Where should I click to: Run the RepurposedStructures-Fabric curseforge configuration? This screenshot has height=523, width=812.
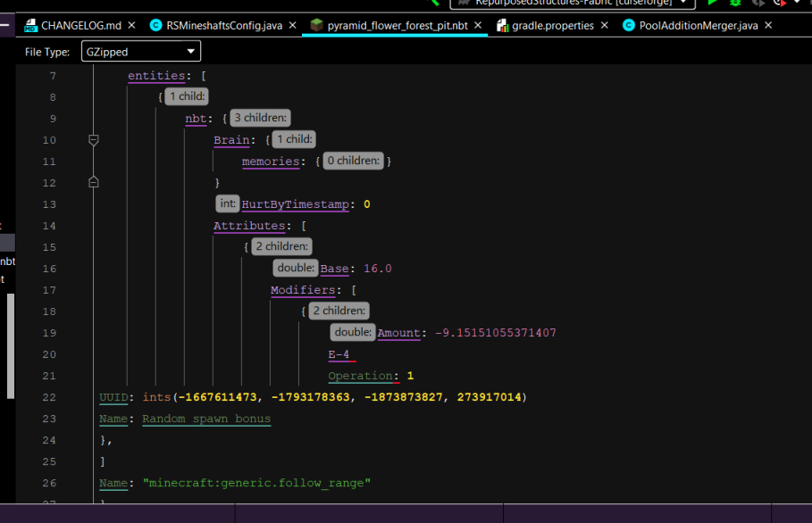click(712, 4)
